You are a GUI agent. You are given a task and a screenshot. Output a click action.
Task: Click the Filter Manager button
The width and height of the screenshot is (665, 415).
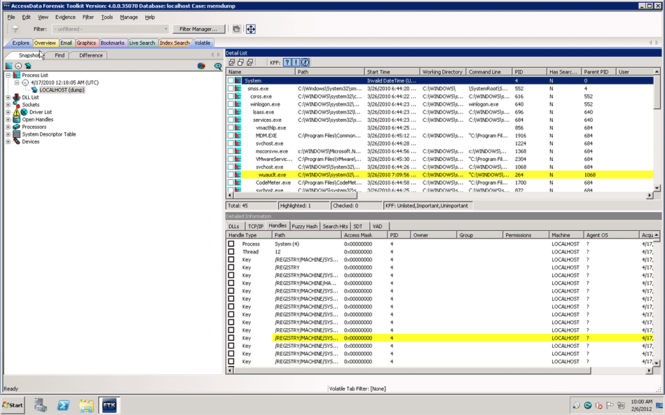[x=198, y=29]
